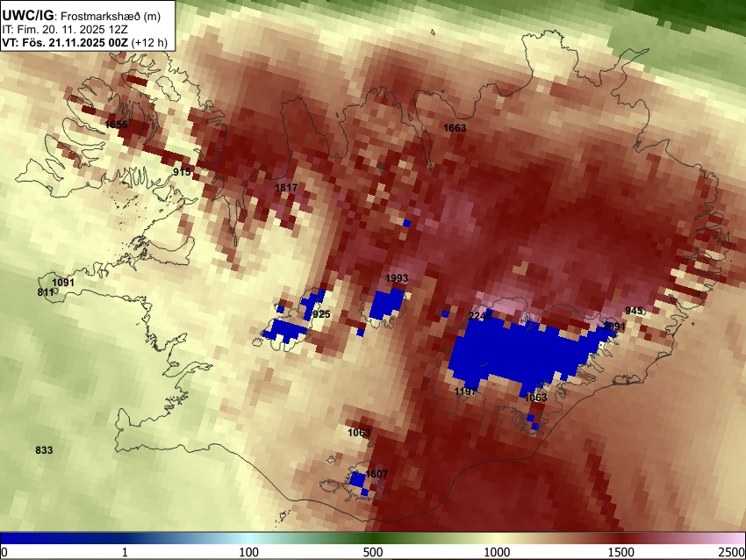The width and height of the screenshot is (746, 560).
Task: Click the 'UWC/IG: Frostmarkshæð (m)' title text
Action: 82,16
